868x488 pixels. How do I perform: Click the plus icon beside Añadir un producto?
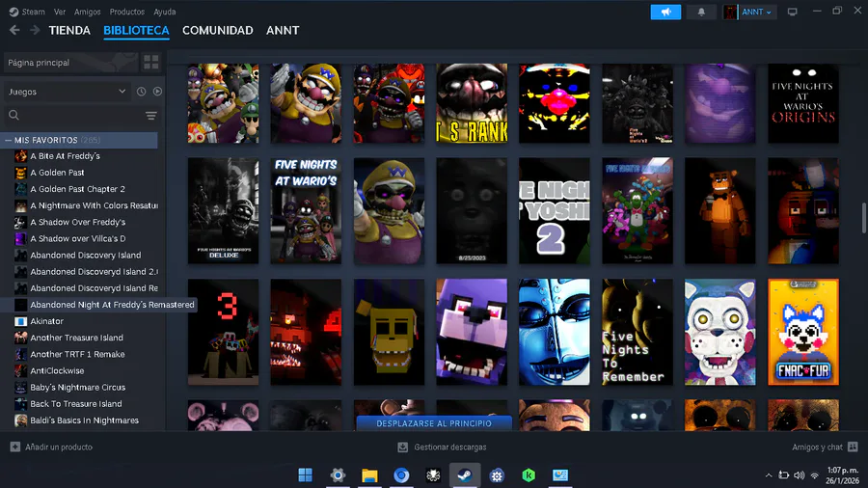click(x=14, y=447)
